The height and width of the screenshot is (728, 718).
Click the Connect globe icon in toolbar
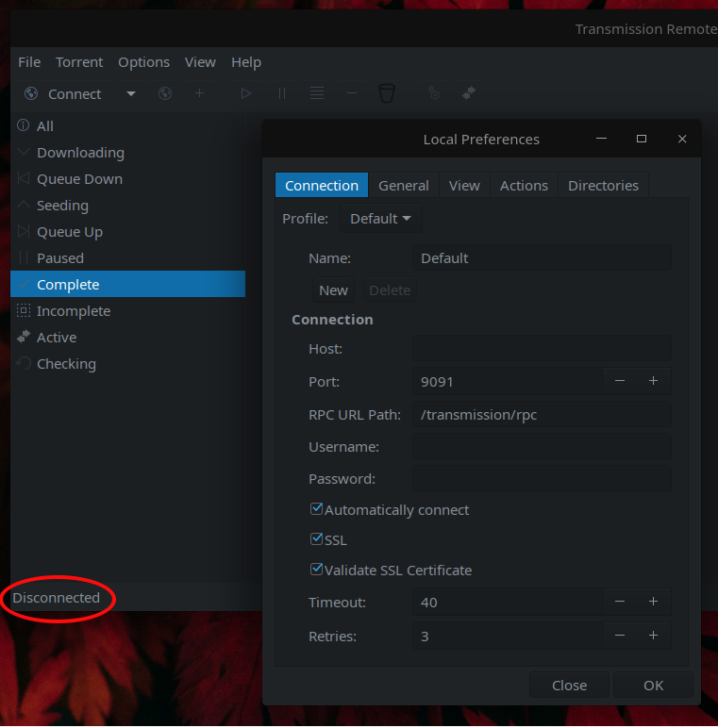(x=31, y=93)
